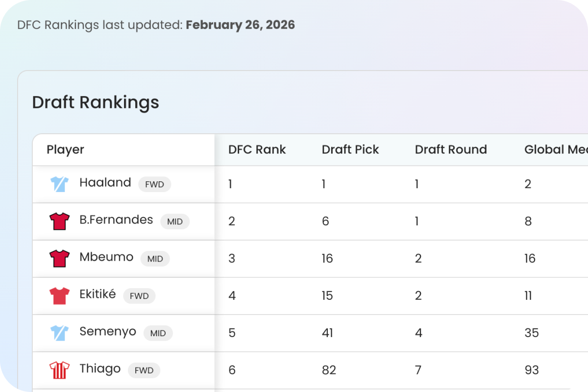Select Thiago's table row
The width and height of the screenshot is (588, 392).
(x=100, y=369)
